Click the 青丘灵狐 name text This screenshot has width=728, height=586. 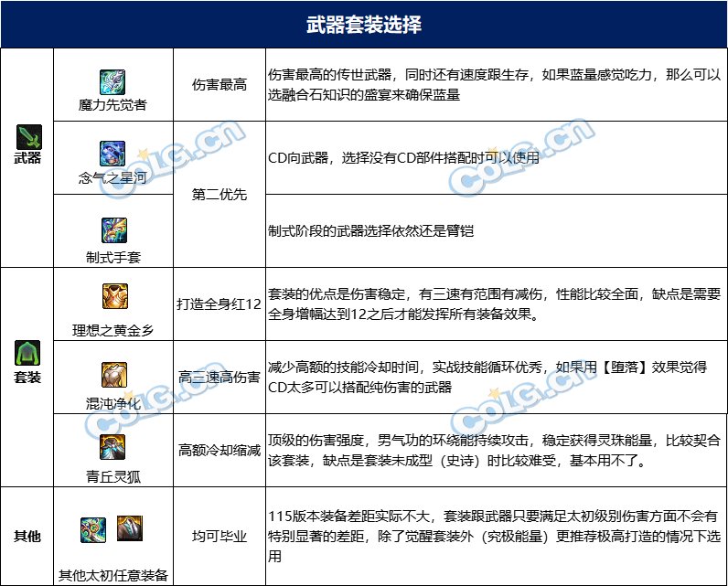(113, 474)
